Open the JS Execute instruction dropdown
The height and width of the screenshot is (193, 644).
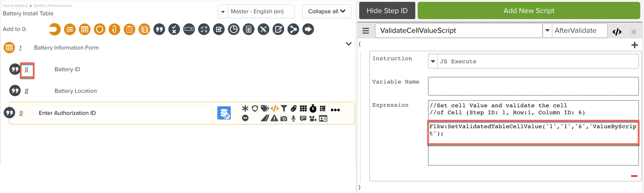tap(433, 62)
